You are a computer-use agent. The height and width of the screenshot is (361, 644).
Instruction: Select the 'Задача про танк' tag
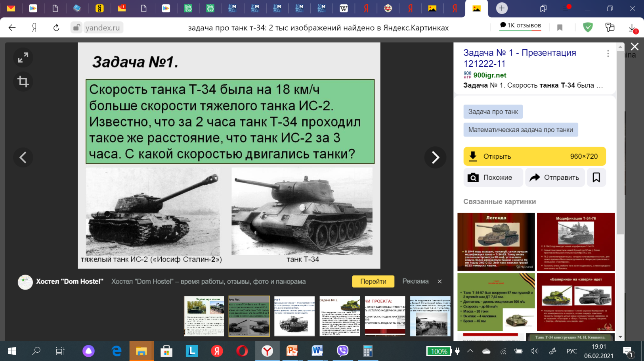pos(493,112)
